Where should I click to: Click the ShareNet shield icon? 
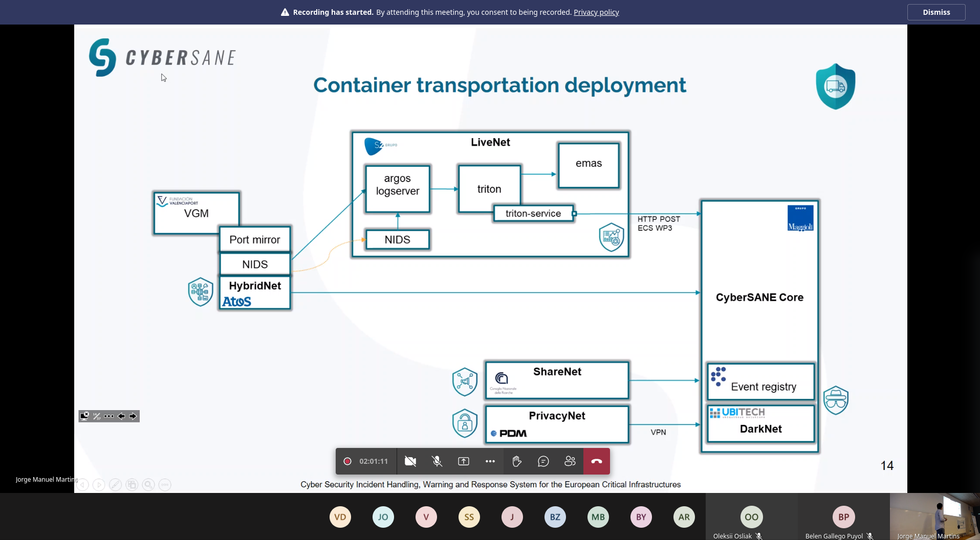465,382
